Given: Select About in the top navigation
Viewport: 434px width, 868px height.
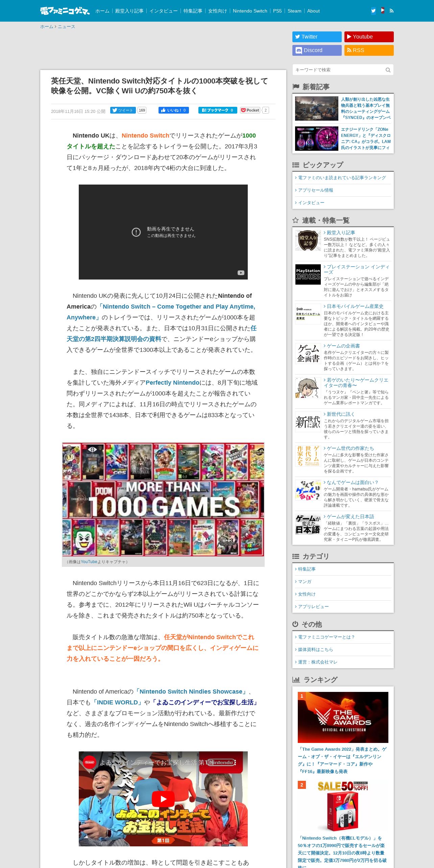Looking at the screenshot, I should (x=313, y=11).
